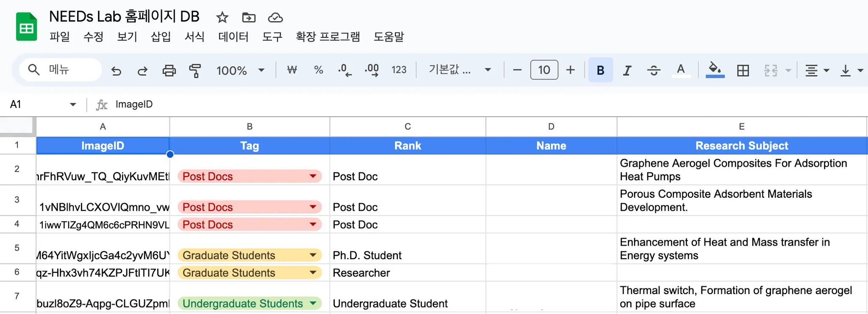
Task: Toggle bold formatting
Action: pyautogui.click(x=600, y=70)
